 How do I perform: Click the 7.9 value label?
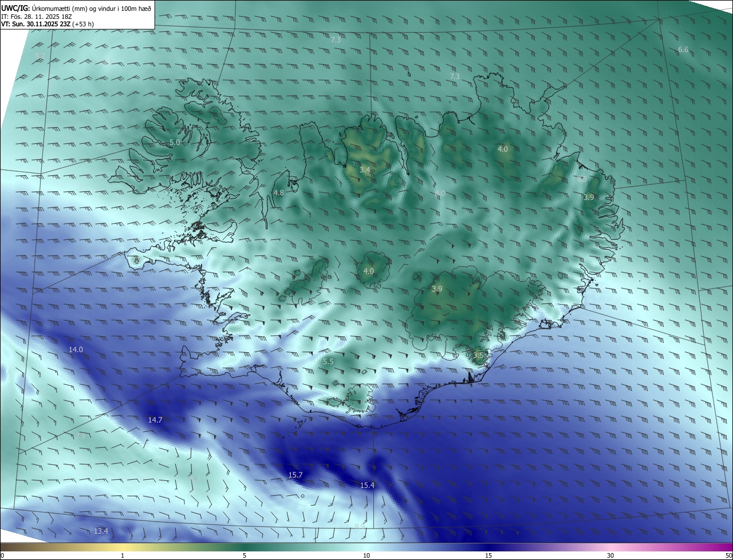click(x=80, y=436)
